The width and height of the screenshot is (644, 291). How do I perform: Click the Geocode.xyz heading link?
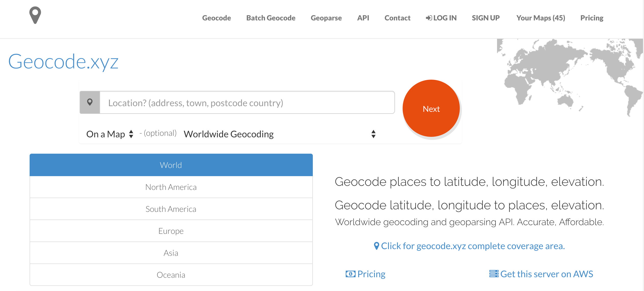[63, 62]
